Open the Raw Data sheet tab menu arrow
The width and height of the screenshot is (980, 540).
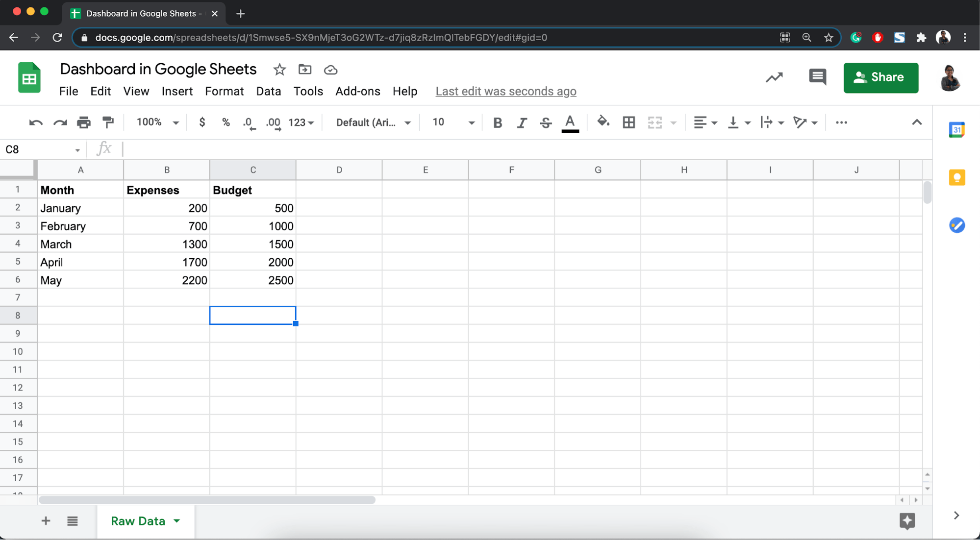pos(177,521)
